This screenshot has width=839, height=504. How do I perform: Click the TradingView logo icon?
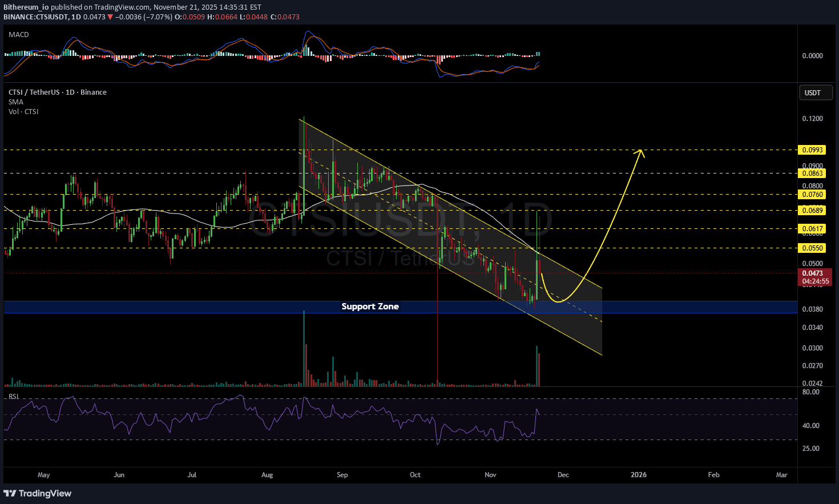click(x=10, y=493)
